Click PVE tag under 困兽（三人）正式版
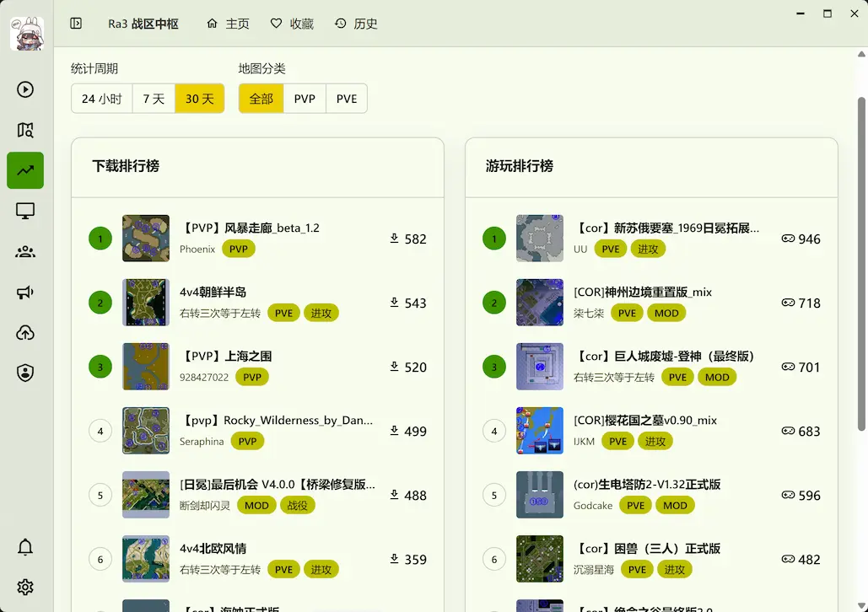868x612 pixels. [637, 569]
